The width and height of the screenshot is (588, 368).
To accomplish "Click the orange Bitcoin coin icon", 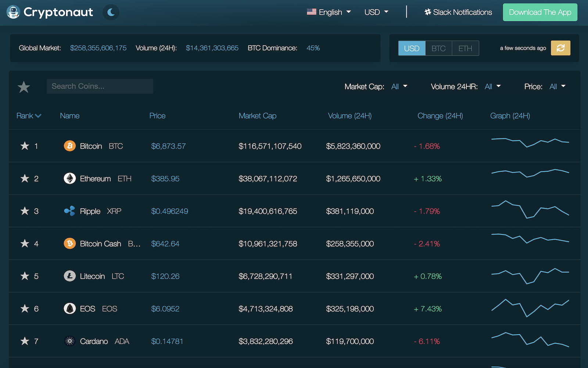I will pos(70,146).
